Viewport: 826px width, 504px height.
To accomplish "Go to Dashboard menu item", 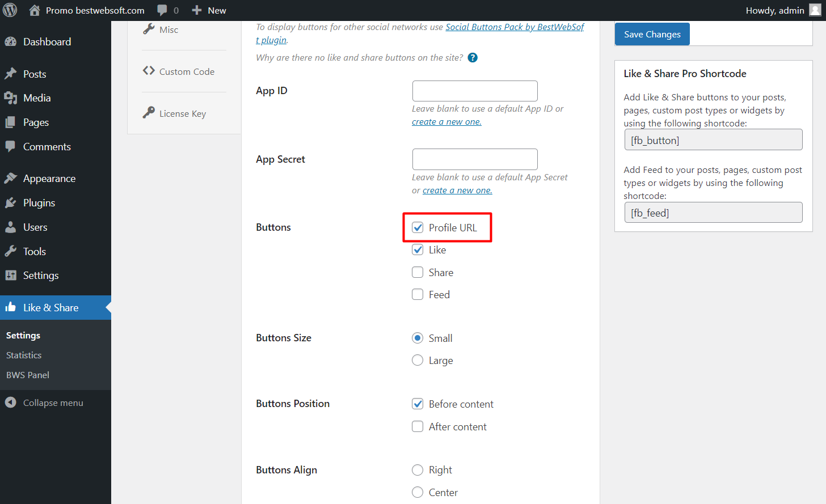I will [47, 41].
